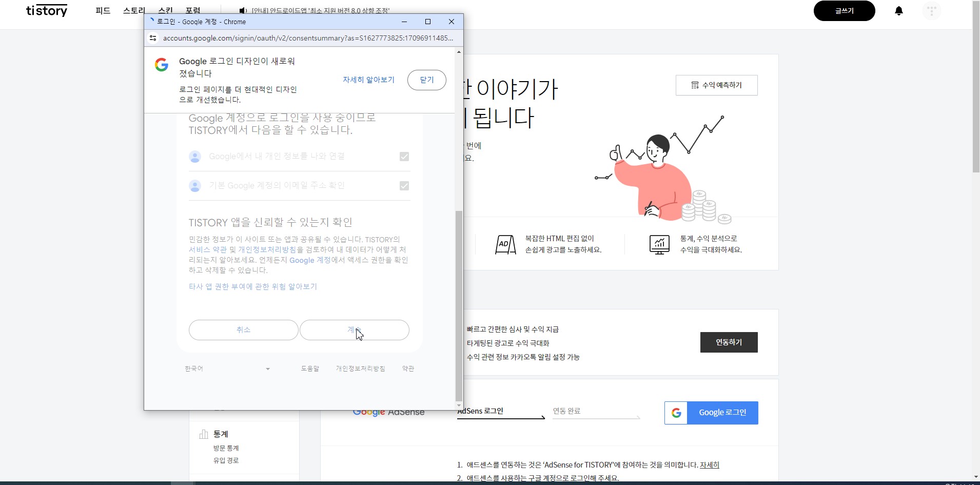
Task: Click the 통계 bar chart icon in sidebar
Action: (x=204, y=434)
